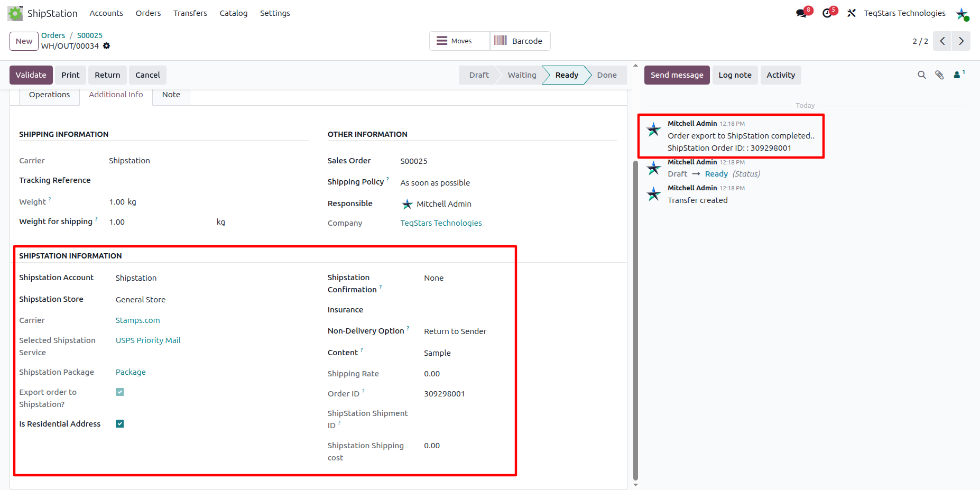Image resolution: width=980 pixels, height=490 pixels.
Task: Click the debug tools icon
Action: point(851,13)
